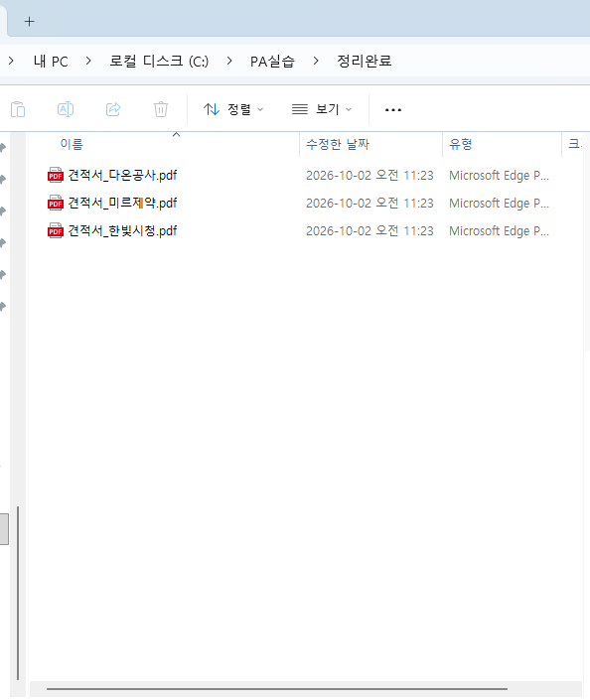Click the Share icon in toolbar

(113, 109)
